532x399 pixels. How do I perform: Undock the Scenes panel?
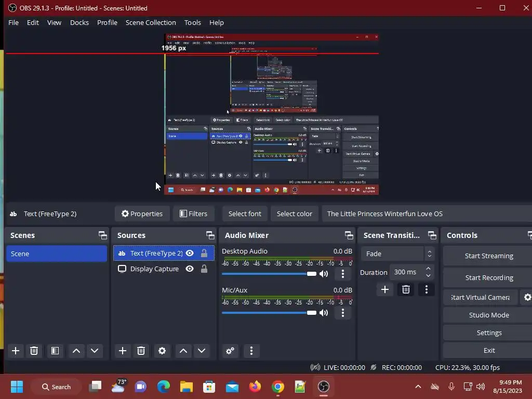pyautogui.click(x=102, y=235)
